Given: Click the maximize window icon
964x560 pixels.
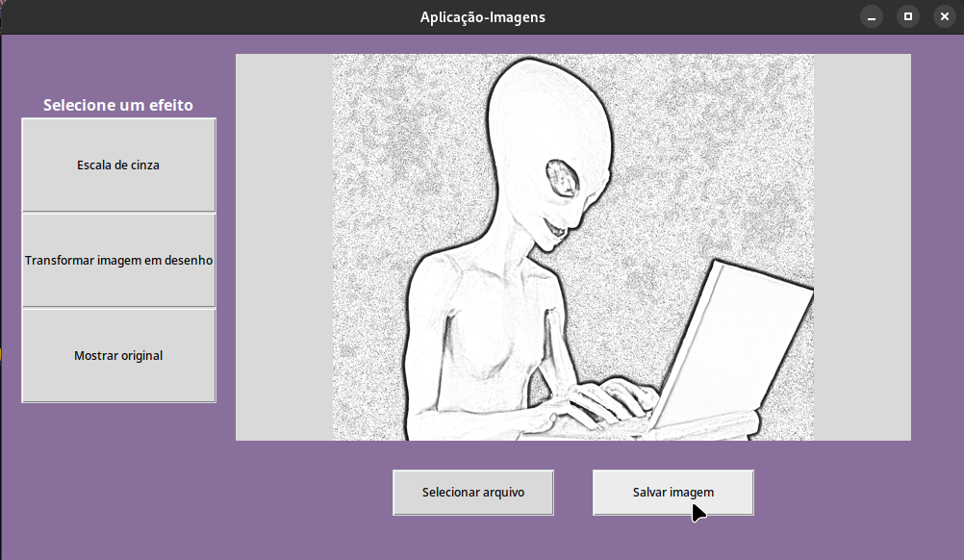Looking at the screenshot, I should [908, 16].
